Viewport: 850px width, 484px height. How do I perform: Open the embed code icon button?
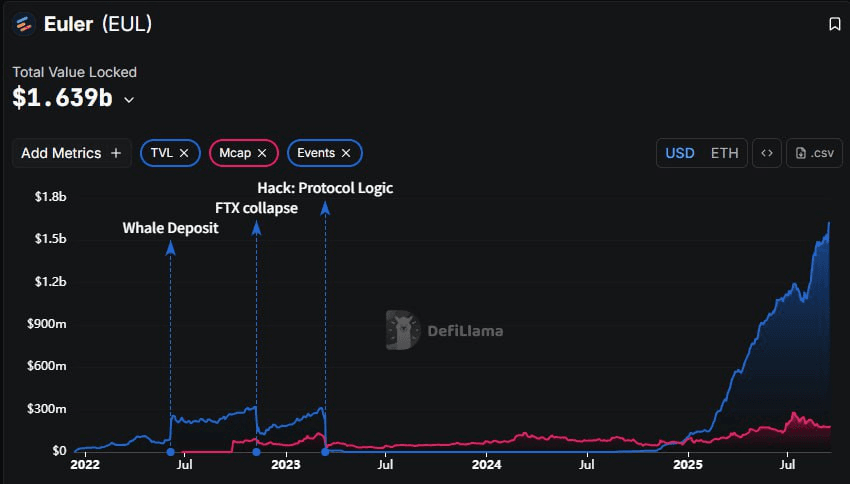[767, 153]
